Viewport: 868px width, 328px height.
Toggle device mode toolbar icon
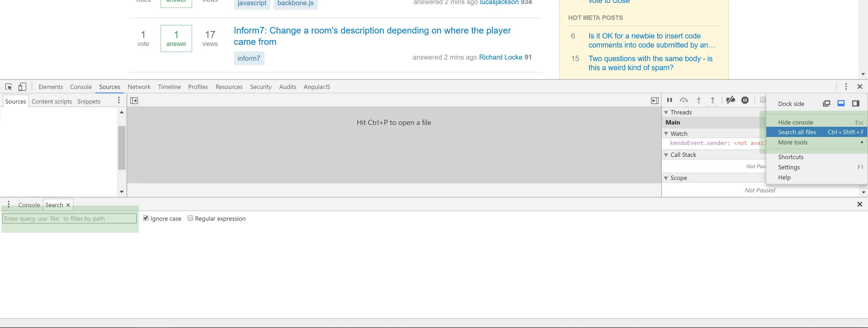coord(22,87)
